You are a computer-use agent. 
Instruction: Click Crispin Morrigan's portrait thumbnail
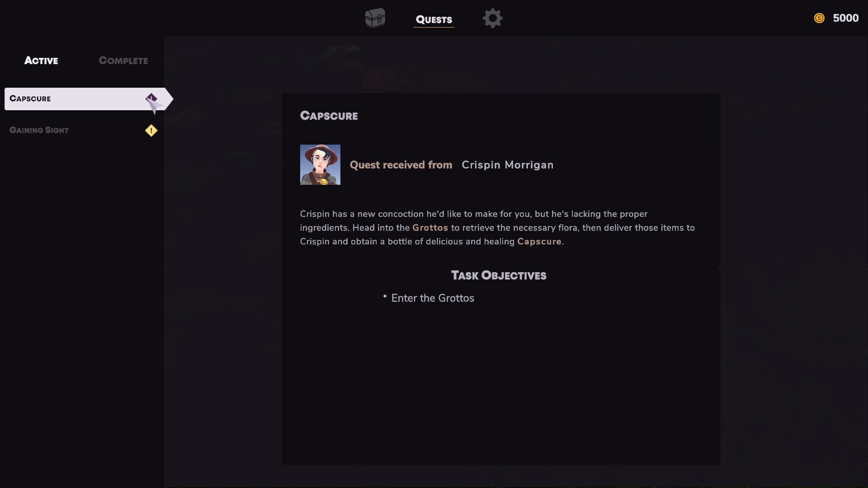(x=320, y=164)
